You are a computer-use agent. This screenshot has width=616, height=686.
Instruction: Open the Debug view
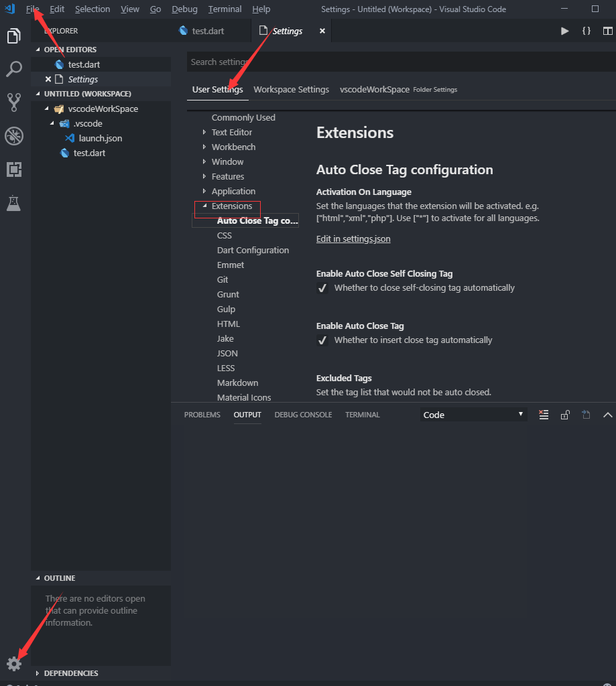click(14, 136)
